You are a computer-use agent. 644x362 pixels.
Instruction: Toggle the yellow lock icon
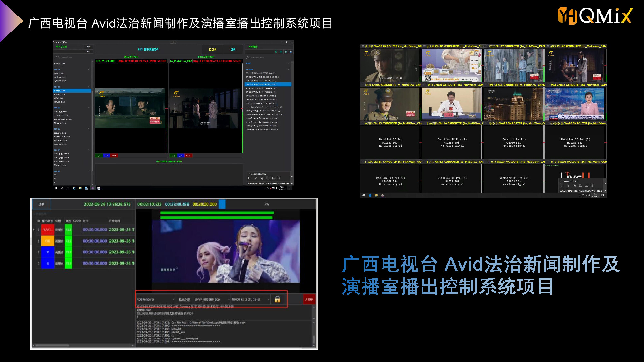coord(277,299)
